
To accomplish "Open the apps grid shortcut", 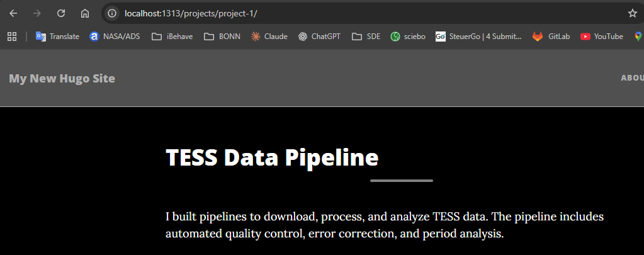I will click(x=12, y=37).
